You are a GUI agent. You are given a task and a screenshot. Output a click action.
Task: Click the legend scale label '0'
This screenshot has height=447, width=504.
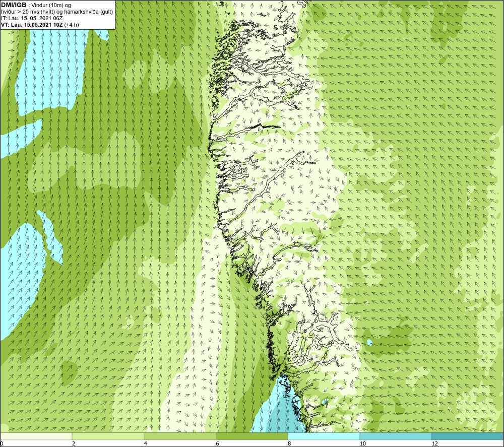point(2,443)
